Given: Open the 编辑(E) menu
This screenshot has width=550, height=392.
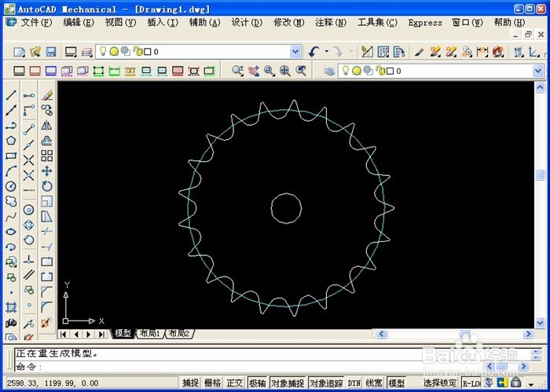Looking at the screenshot, I should pos(79,23).
